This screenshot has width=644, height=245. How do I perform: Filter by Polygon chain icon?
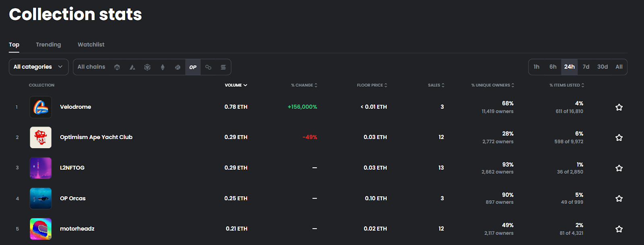(208, 67)
